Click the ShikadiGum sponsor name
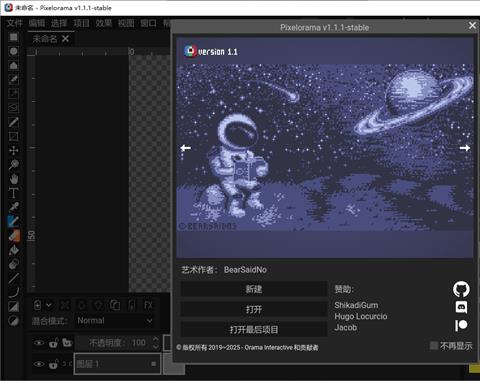The height and width of the screenshot is (381, 480). 356,305
